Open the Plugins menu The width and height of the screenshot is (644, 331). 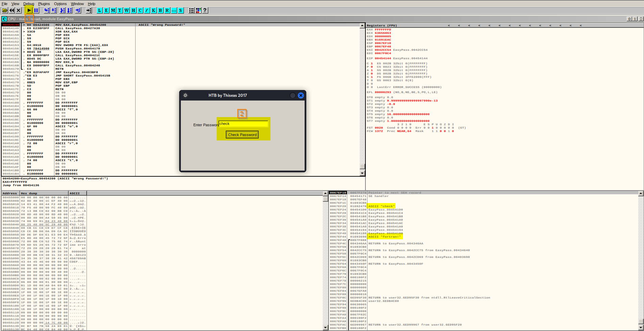coord(44,4)
